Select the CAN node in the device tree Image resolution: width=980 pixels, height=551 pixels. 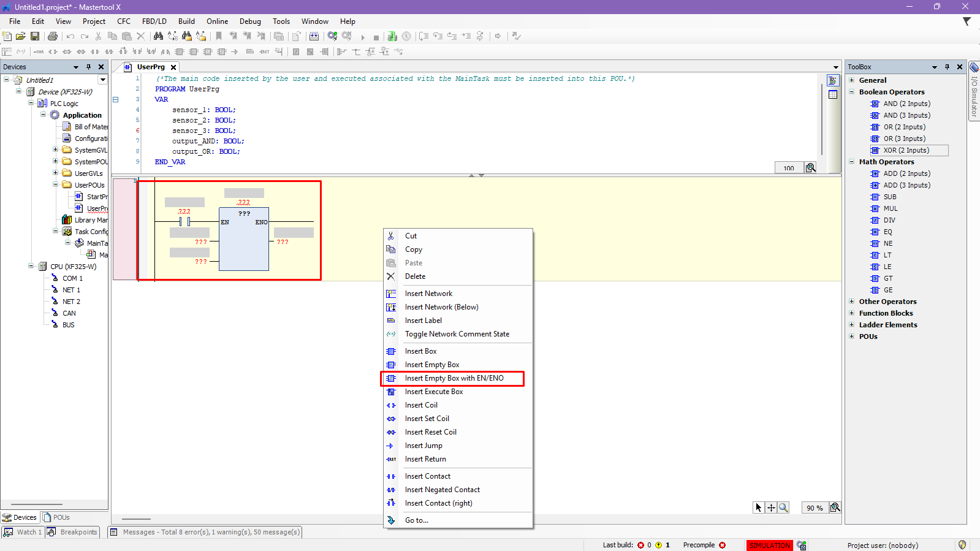[x=69, y=313]
